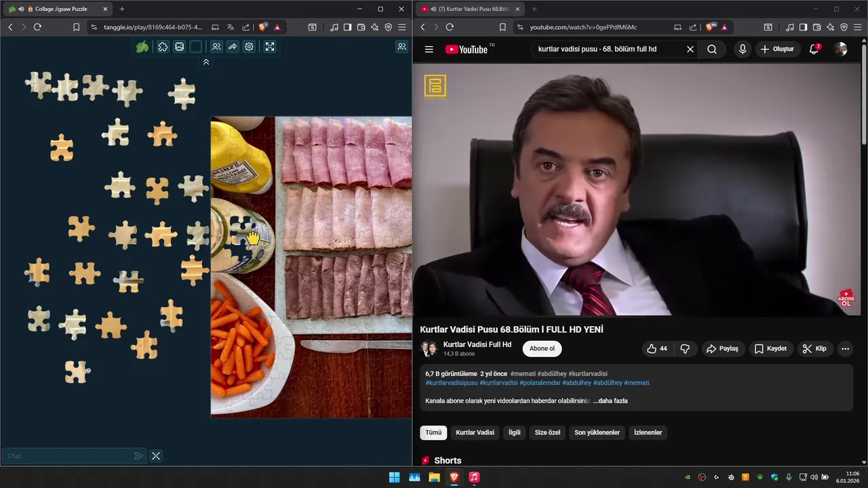Switch to the Kurtlar Vadisi Pusu browser tab
The height and width of the screenshot is (488, 868).
click(x=469, y=9)
